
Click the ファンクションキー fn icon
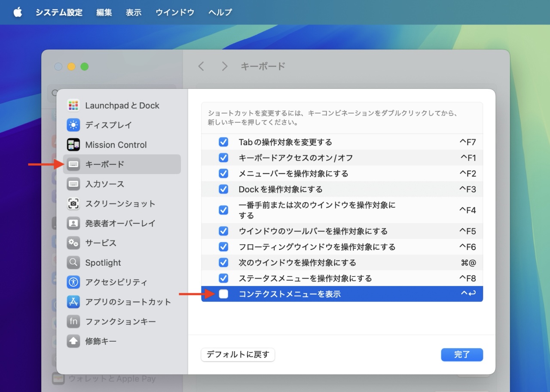(73, 321)
